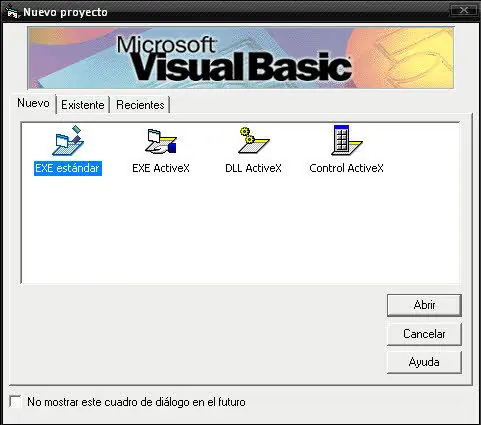Click the Cancelar button
Viewport: 481px width, 425px height.
pyautogui.click(x=424, y=334)
